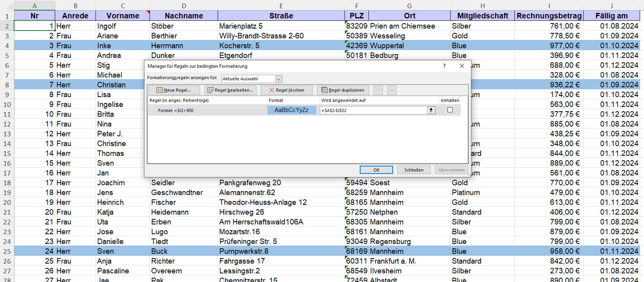Select row 25 header

coord(7,251)
